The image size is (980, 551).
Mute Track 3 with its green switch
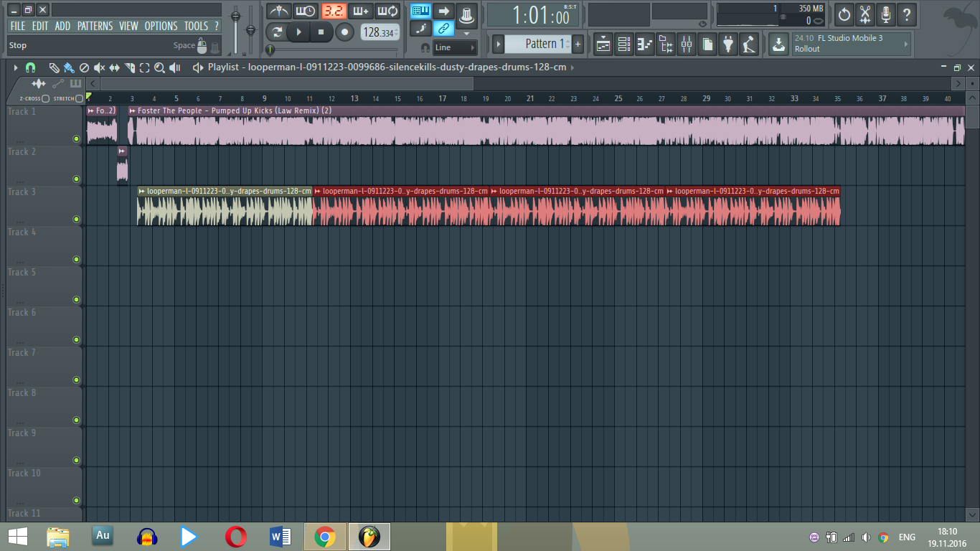(76, 220)
